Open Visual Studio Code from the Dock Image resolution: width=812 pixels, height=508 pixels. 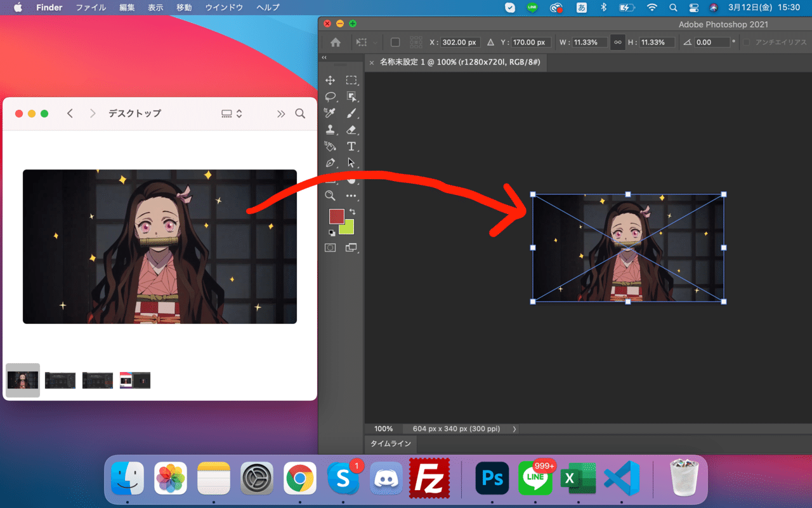[622, 478]
